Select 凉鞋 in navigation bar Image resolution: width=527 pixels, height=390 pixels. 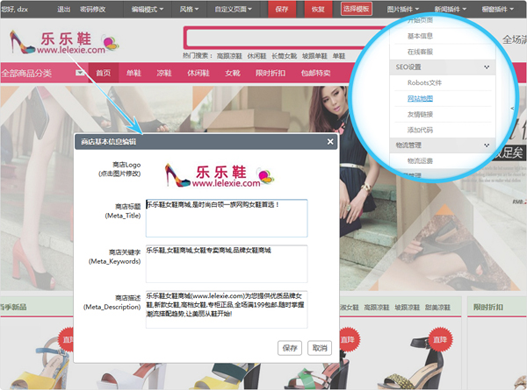click(x=164, y=73)
